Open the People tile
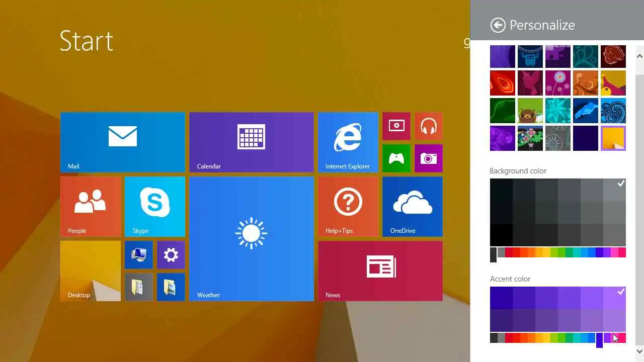 pyautogui.click(x=91, y=207)
